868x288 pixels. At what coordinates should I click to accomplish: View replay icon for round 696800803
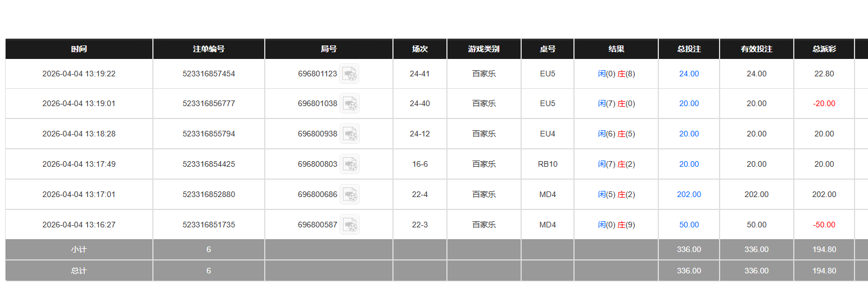coord(350,164)
